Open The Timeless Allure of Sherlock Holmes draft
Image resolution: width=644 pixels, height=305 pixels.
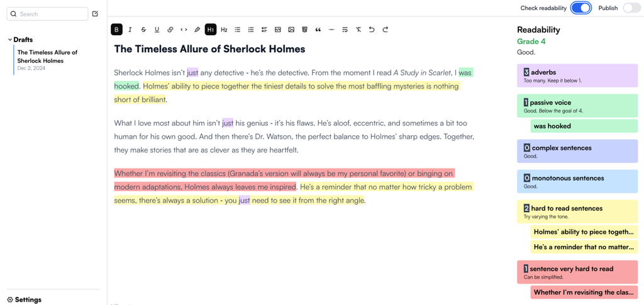click(57, 61)
